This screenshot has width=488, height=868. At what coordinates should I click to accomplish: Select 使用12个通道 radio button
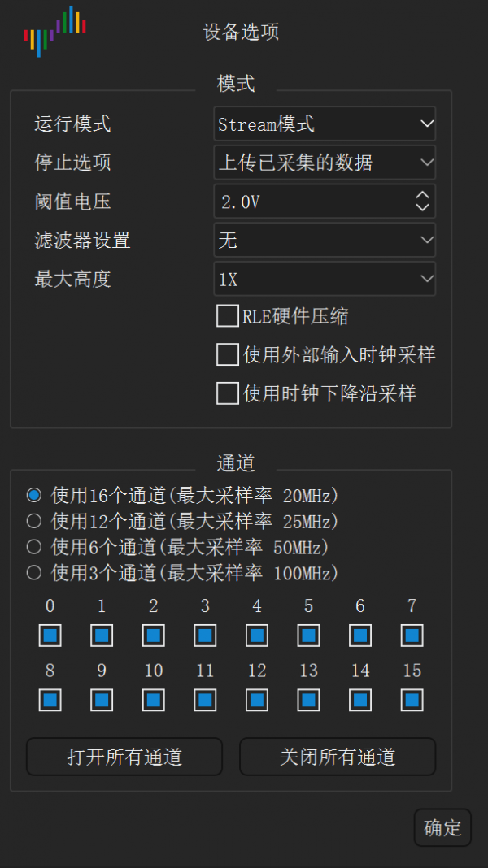33,521
